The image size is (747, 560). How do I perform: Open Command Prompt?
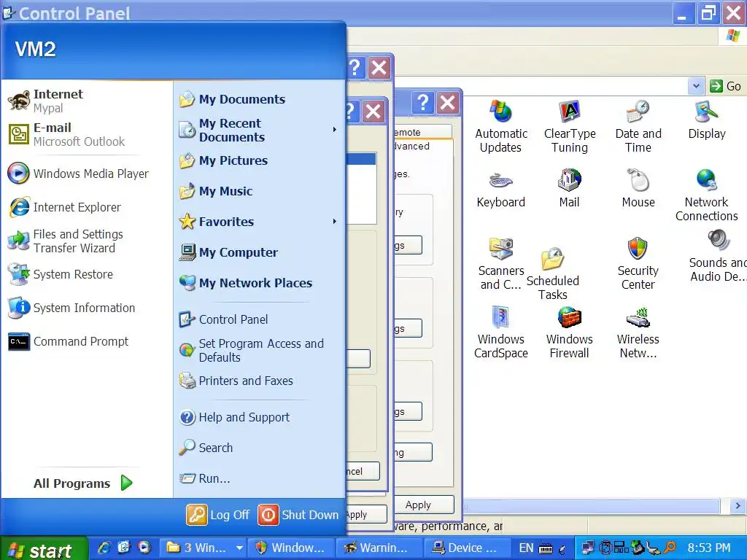click(x=87, y=341)
